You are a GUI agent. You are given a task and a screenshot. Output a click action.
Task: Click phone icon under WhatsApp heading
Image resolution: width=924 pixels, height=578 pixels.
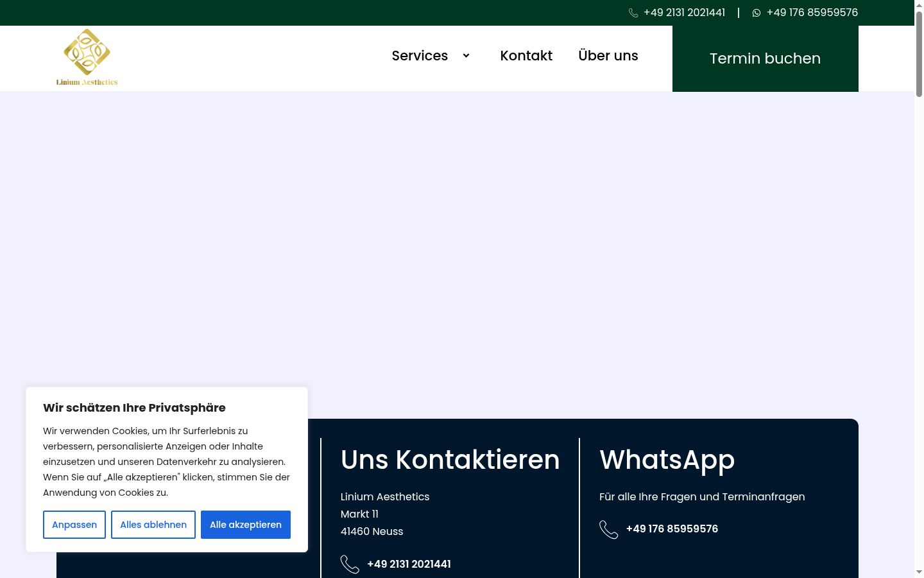click(609, 529)
